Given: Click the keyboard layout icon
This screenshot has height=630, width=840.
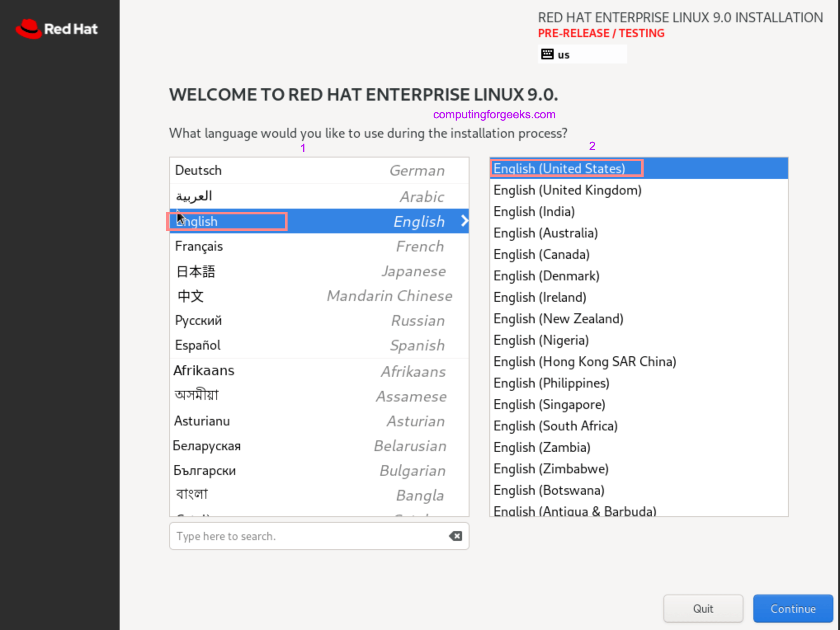Looking at the screenshot, I should tap(547, 54).
